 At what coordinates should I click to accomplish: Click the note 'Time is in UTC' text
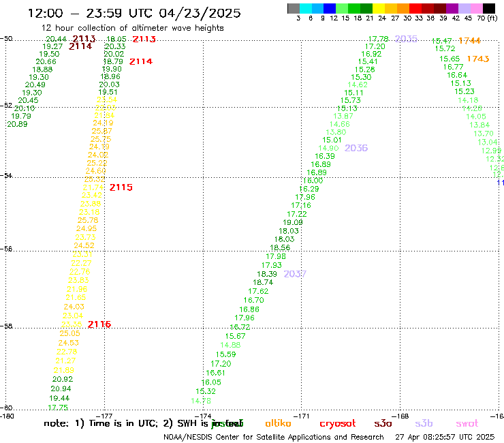pyautogui.click(x=123, y=423)
